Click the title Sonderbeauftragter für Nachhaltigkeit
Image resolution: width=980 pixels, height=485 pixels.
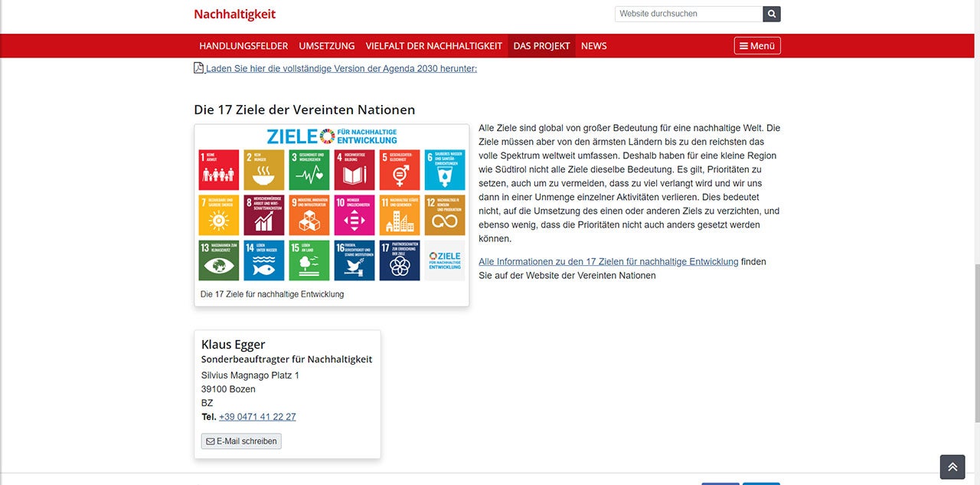coord(287,359)
